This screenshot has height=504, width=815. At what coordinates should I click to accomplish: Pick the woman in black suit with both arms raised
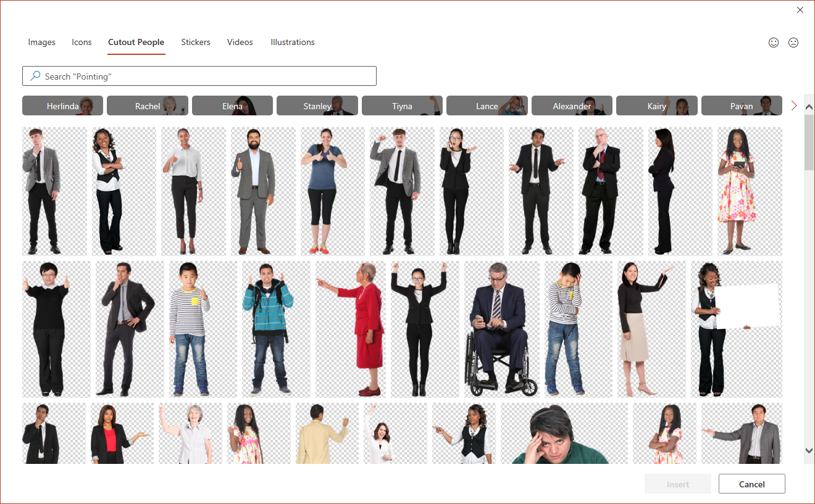tap(425, 329)
